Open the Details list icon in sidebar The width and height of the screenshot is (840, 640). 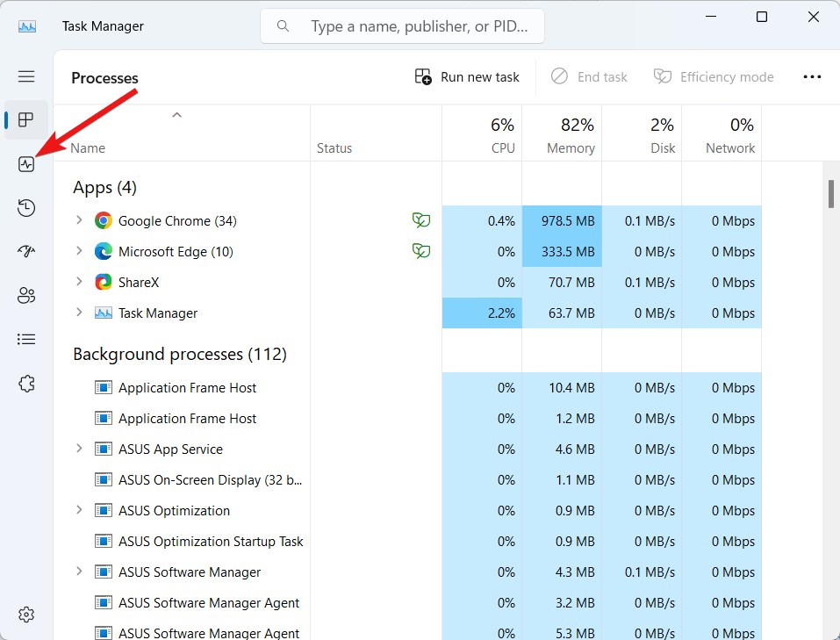click(26, 339)
